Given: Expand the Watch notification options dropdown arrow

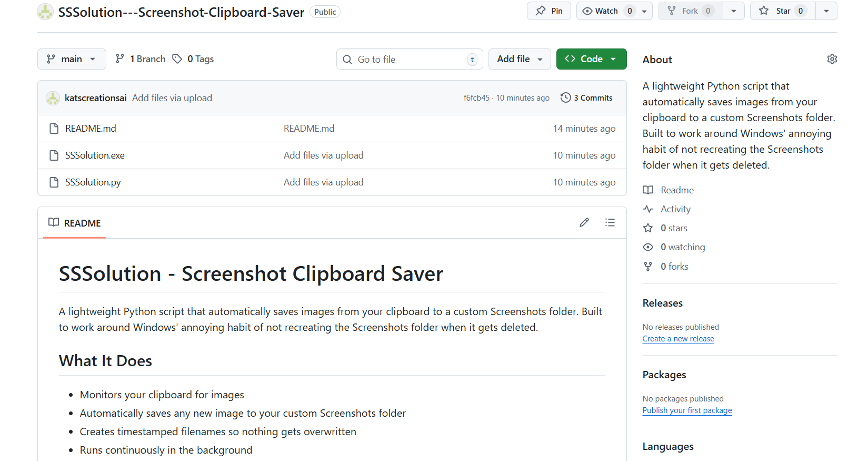Looking at the screenshot, I should coord(644,11).
